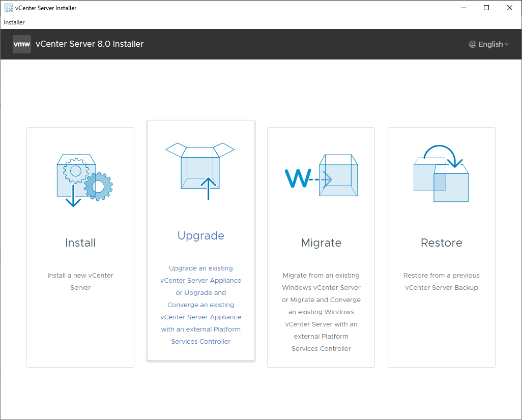Choose the Restore heading
522x420 pixels.
click(x=442, y=243)
